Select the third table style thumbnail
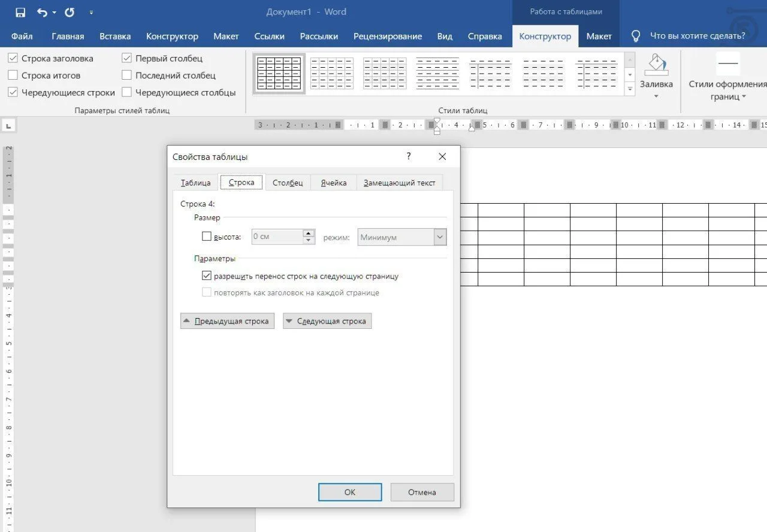The height and width of the screenshot is (532, 767). point(385,74)
